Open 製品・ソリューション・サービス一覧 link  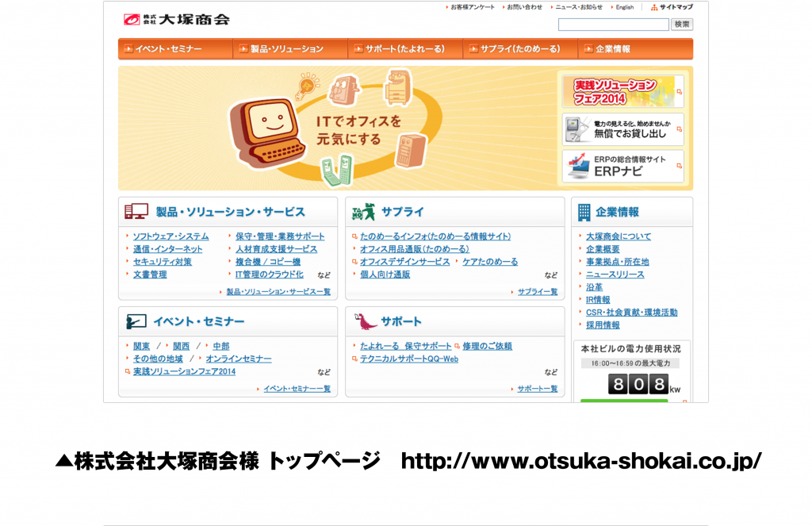click(x=278, y=292)
